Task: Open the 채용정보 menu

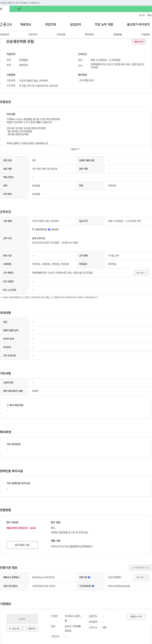Action: 26,24
